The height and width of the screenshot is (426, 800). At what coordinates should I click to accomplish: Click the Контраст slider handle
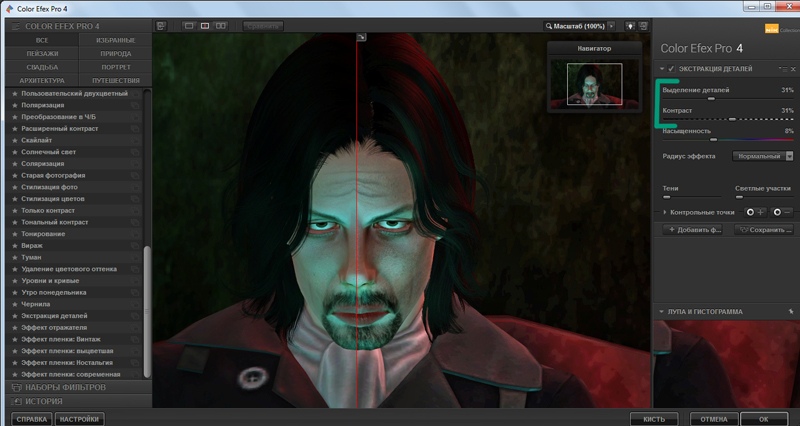pos(732,119)
